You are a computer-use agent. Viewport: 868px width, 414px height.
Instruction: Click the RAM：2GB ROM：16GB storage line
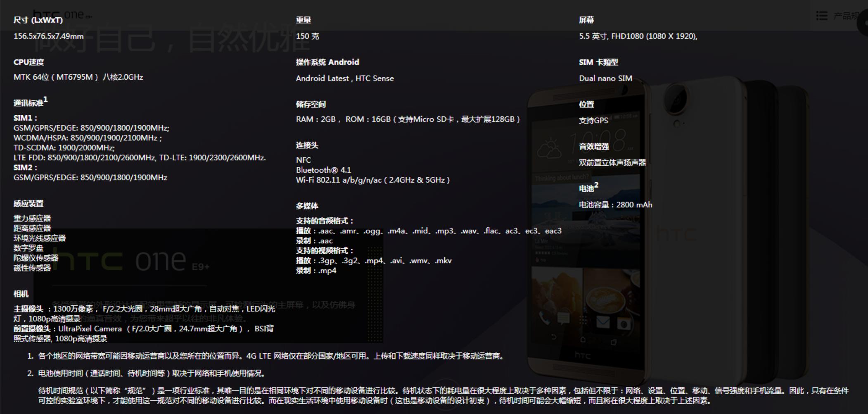[408, 119]
